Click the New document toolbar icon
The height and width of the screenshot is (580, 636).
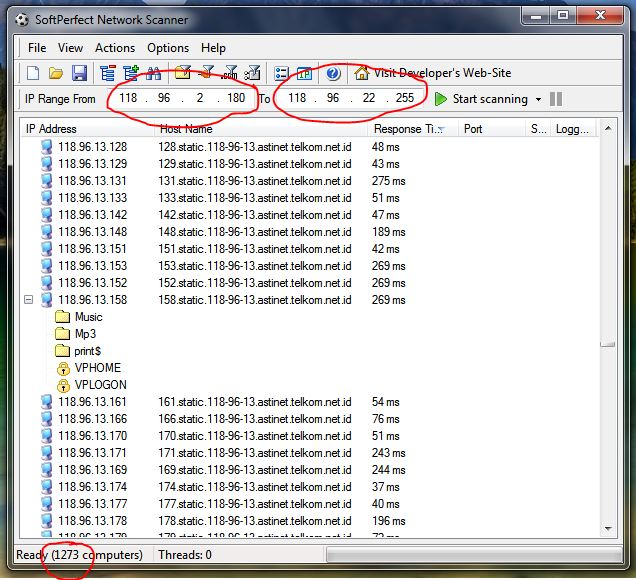[x=33, y=73]
